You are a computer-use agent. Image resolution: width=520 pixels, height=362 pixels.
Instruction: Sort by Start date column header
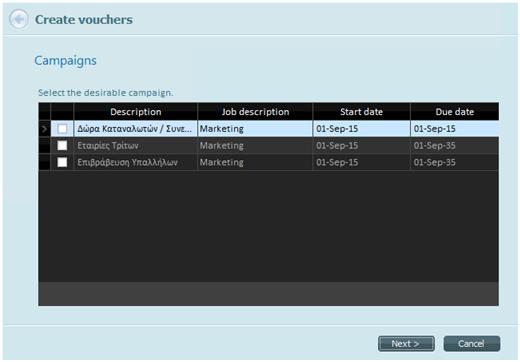(x=362, y=112)
